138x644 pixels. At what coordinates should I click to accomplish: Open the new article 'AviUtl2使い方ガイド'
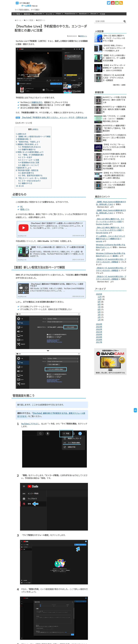(x=114, y=166)
